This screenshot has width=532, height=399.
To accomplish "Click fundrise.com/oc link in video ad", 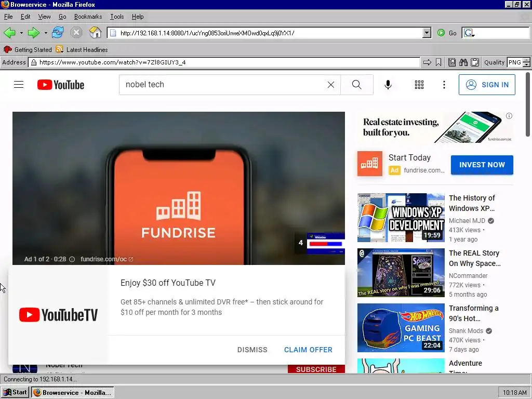I will pyautogui.click(x=107, y=259).
